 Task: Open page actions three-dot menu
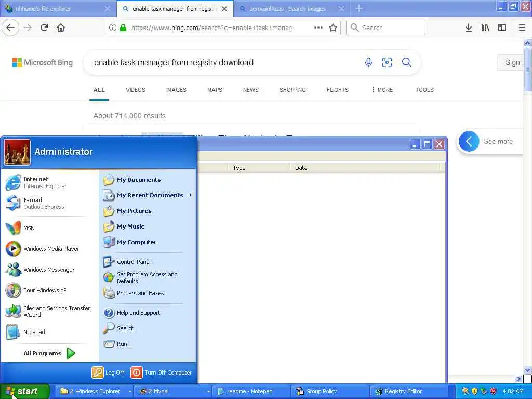tap(318, 28)
